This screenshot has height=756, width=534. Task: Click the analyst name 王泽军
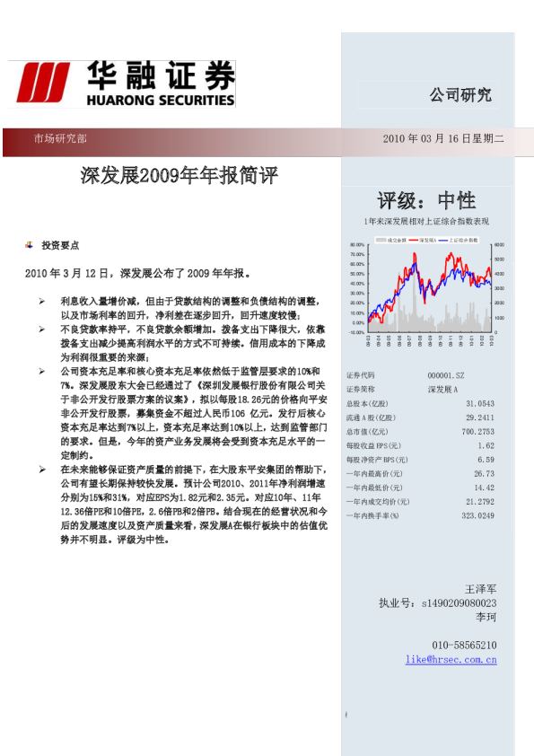(480, 589)
